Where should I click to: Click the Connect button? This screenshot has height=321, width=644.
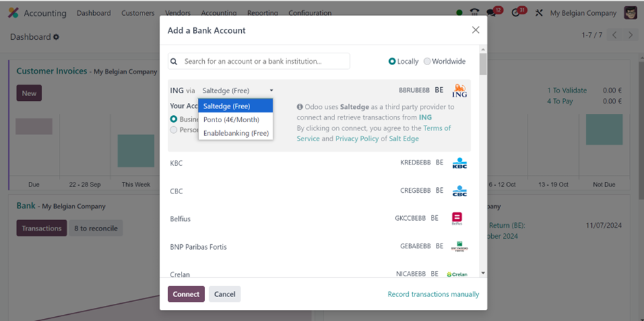[x=186, y=294]
